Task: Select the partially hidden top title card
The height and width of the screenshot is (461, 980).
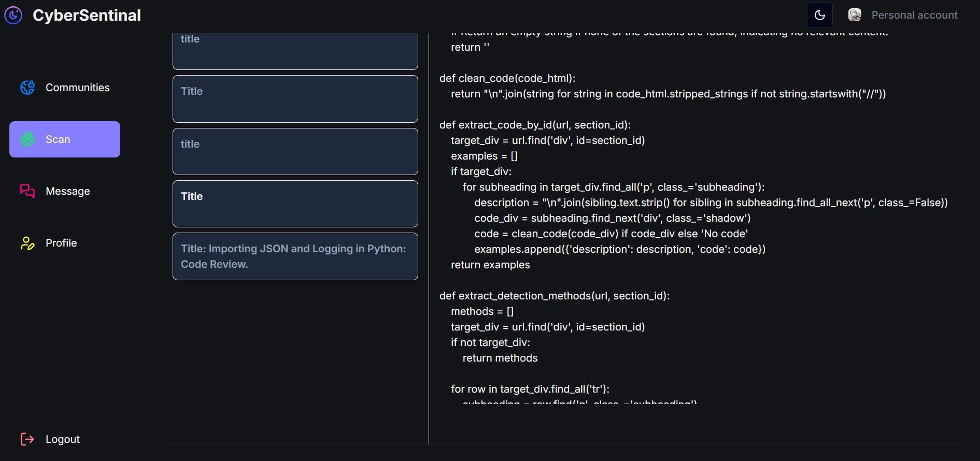Action: (295, 51)
